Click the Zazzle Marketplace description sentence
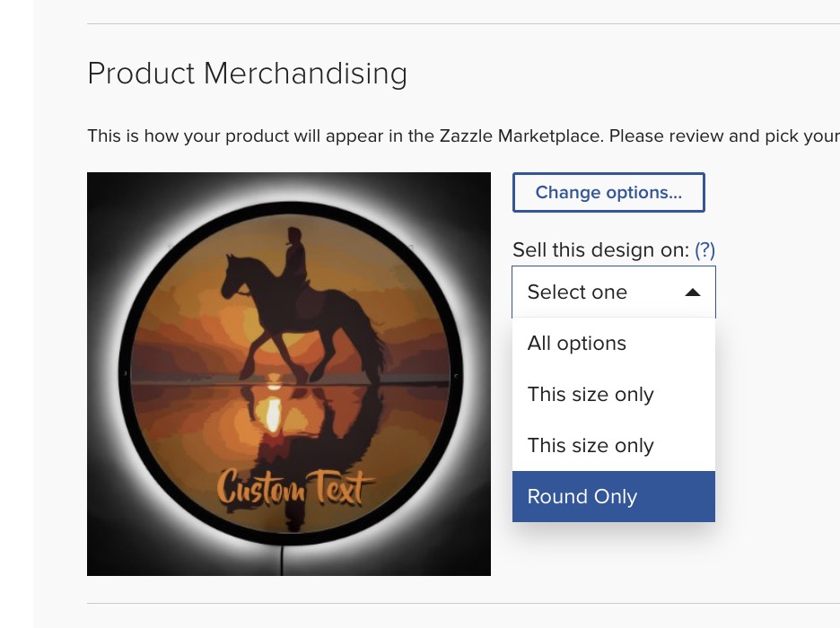The image size is (840, 628). [463, 136]
